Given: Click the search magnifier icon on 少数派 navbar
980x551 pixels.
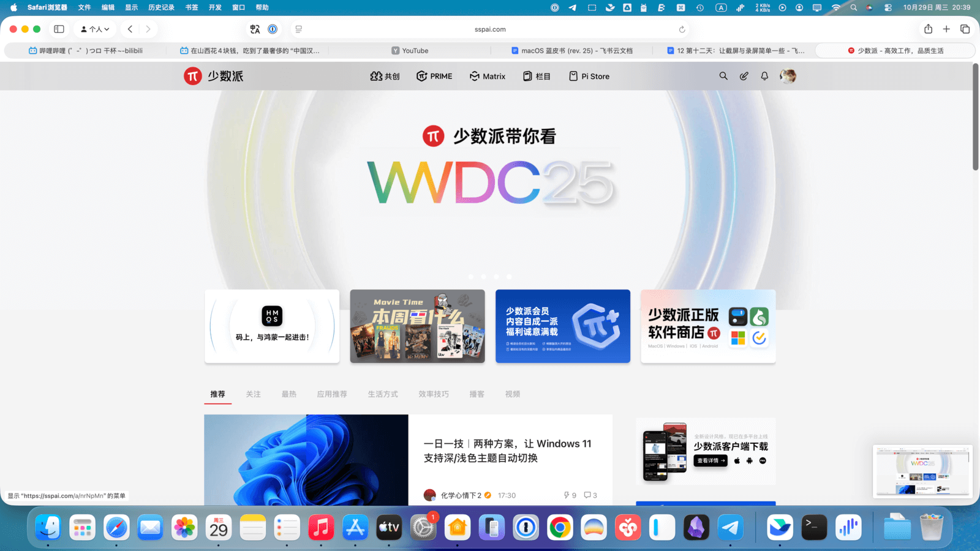Looking at the screenshot, I should [723, 76].
